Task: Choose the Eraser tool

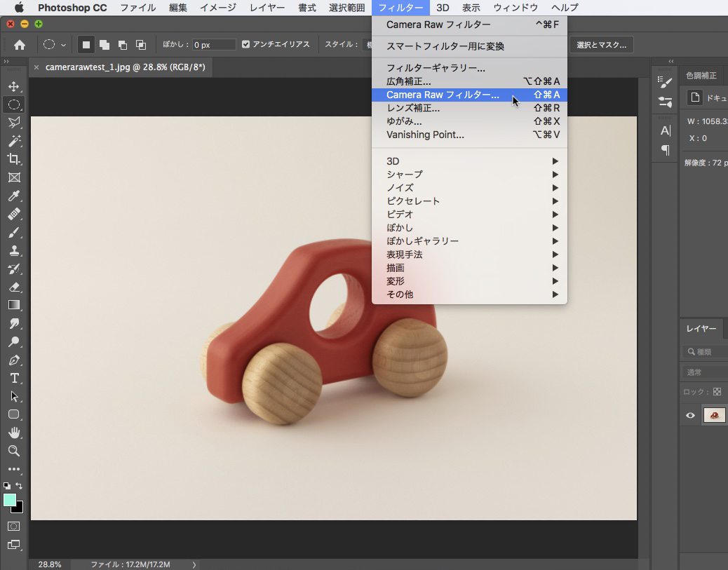Action: point(13,287)
